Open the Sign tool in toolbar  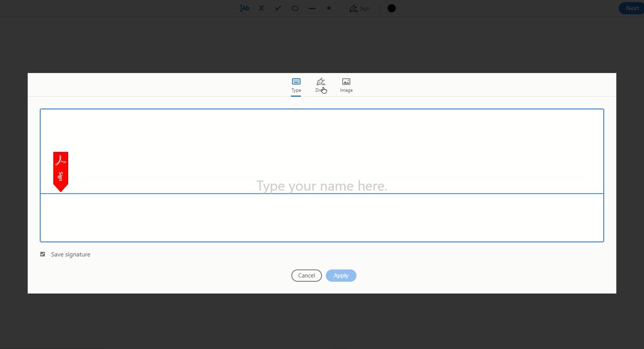(360, 8)
